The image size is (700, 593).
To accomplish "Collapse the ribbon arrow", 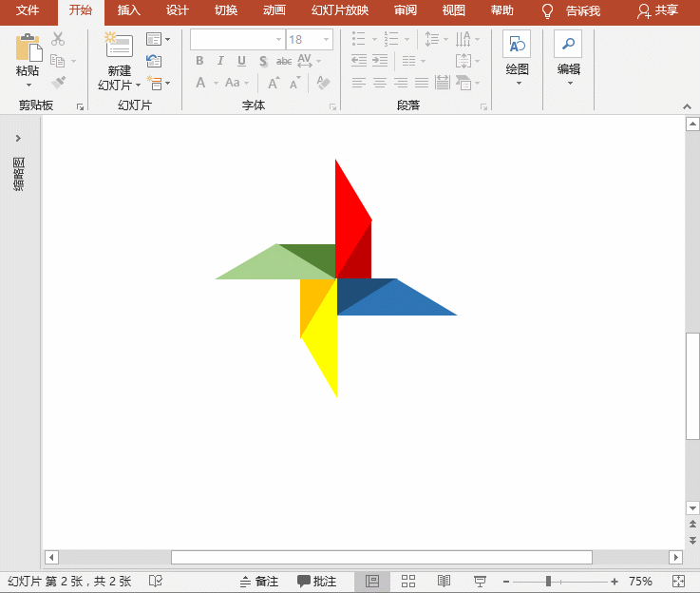I will click(687, 106).
